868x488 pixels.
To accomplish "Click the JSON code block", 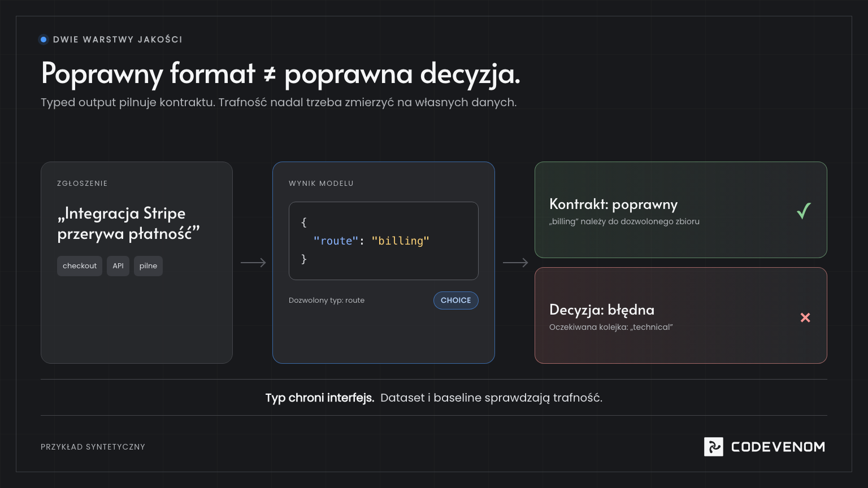I will tap(384, 241).
